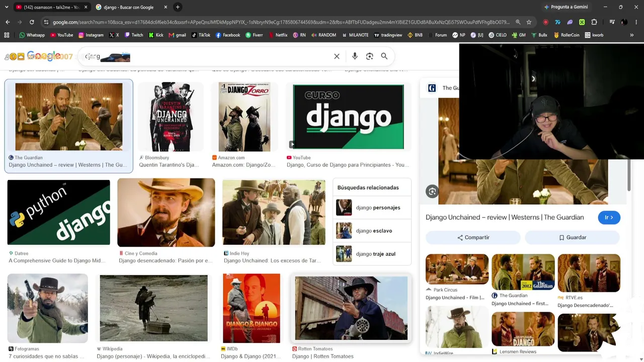This screenshot has height=362, width=644.
Task: Open the BNB bookmark
Action: [x=415, y=35]
